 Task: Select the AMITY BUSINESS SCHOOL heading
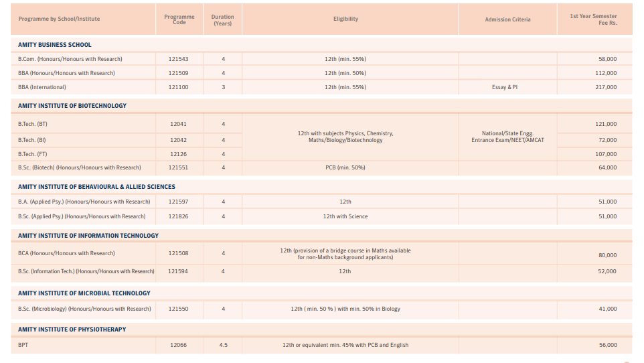(x=55, y=45)
